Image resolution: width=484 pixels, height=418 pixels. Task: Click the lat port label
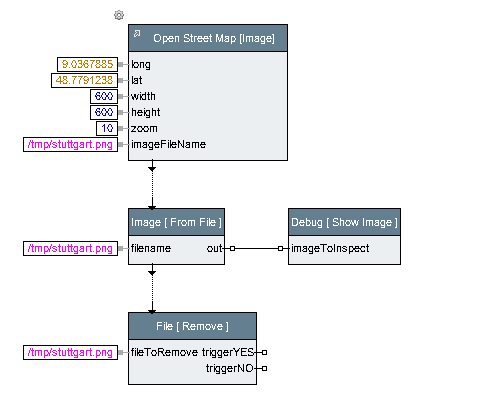pyautogui.click(x=137, y=80)
